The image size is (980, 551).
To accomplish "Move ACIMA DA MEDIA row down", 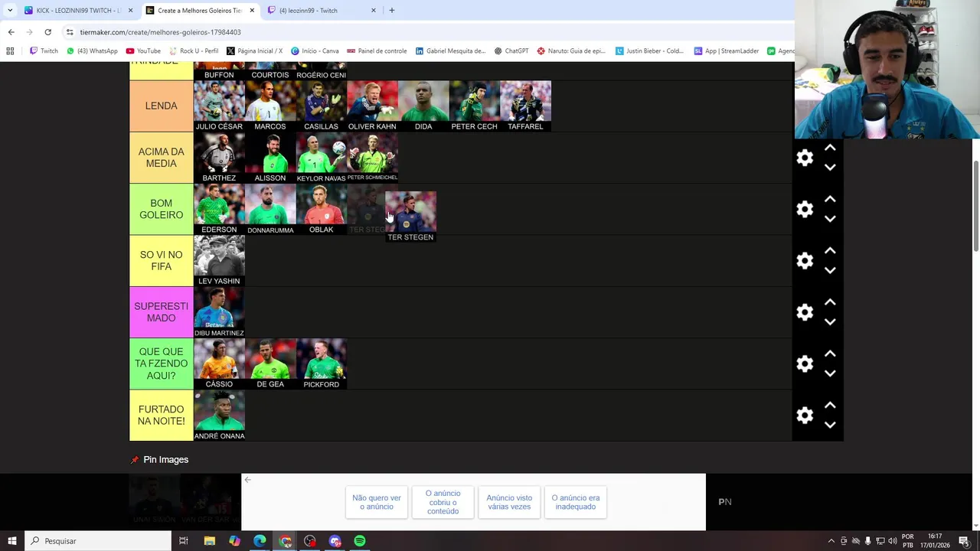I will (830, 168).
